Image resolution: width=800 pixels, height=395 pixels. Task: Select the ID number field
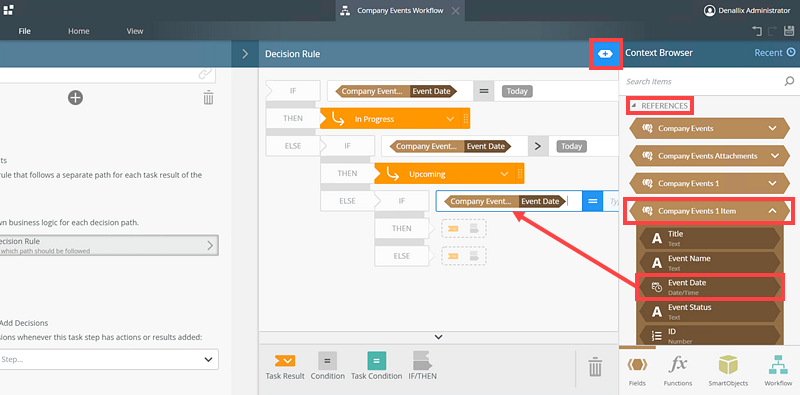710,335
